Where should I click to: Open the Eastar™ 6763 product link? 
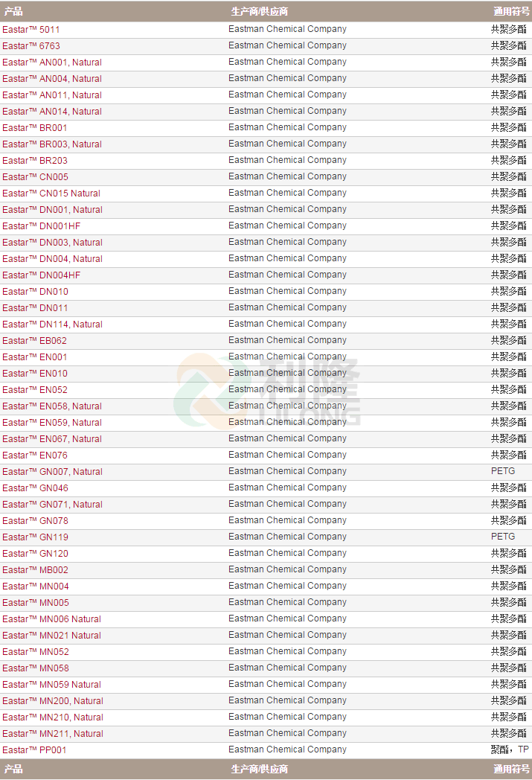[x=31, y=46]
